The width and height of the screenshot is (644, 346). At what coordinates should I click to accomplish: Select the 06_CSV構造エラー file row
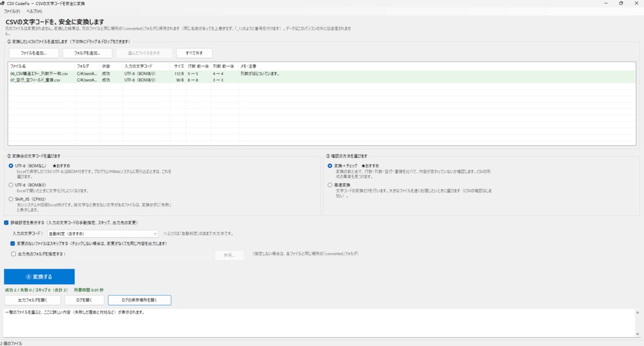click(321, 74)
